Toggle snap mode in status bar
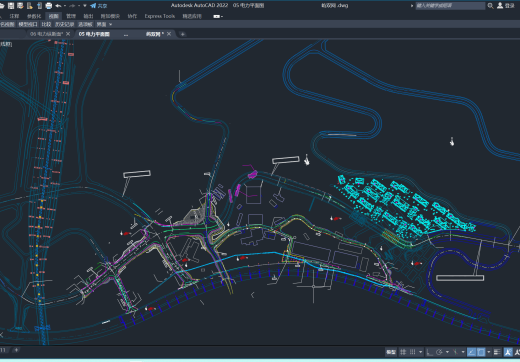520x362 pixels. 413,352
